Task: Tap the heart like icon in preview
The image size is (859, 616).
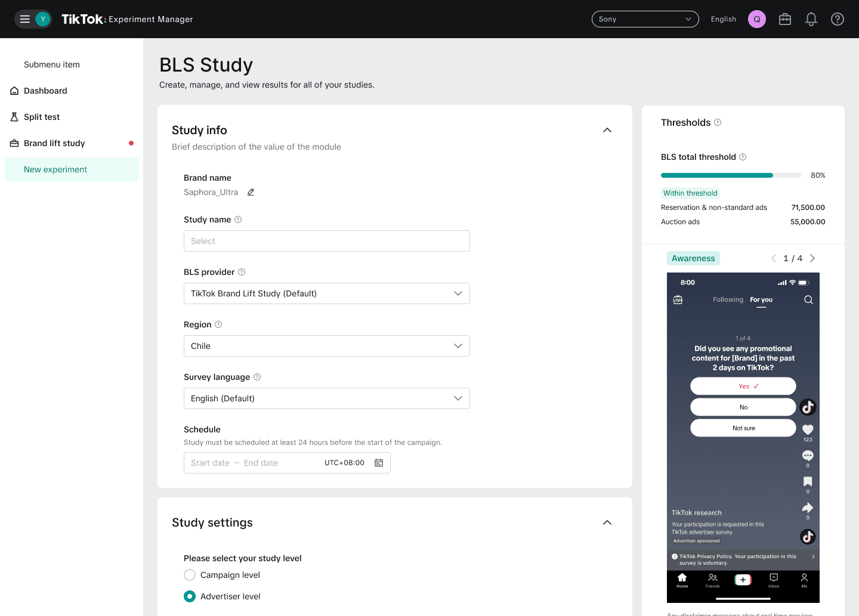Action: (808, 429)
